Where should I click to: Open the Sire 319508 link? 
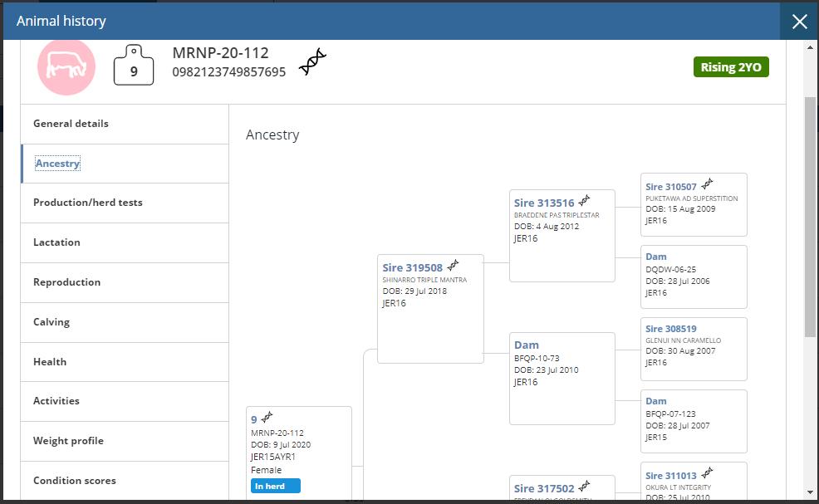point(412,267)
